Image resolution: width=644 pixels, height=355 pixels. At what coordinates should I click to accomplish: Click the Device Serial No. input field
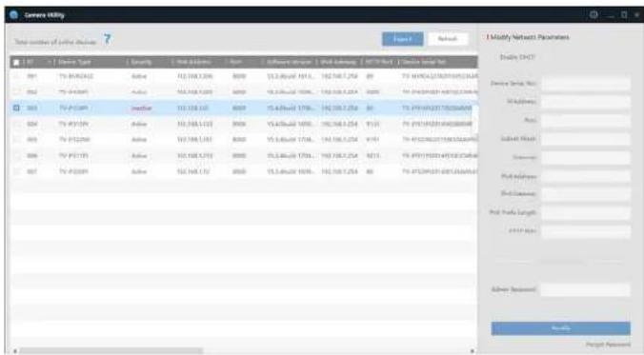point(586,84)
